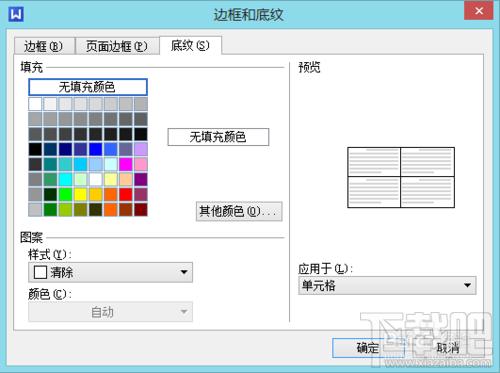Click the table preview diagram
This screenshot has width=500, height=373.
(x=401, y=177)
